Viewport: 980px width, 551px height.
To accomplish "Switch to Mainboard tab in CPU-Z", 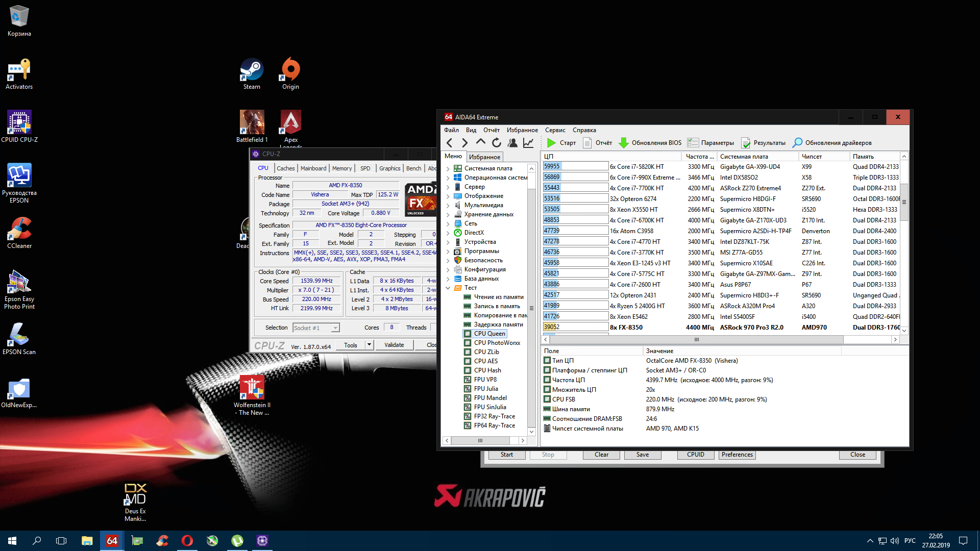I will tap(313, 168).
